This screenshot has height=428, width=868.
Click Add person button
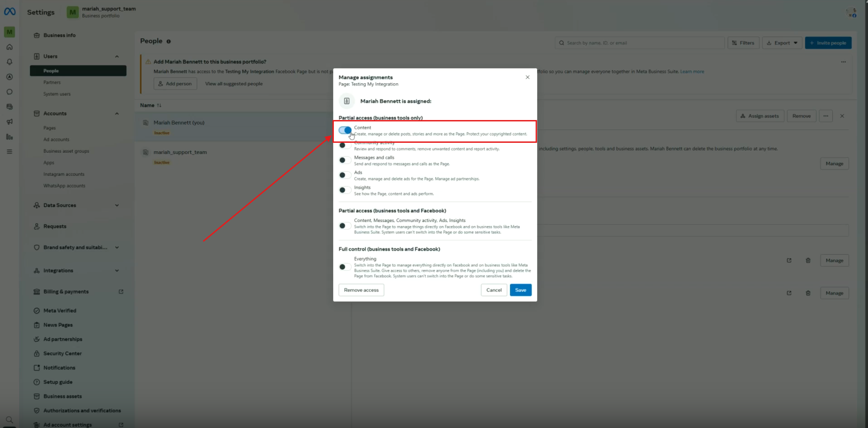point(175,84)
